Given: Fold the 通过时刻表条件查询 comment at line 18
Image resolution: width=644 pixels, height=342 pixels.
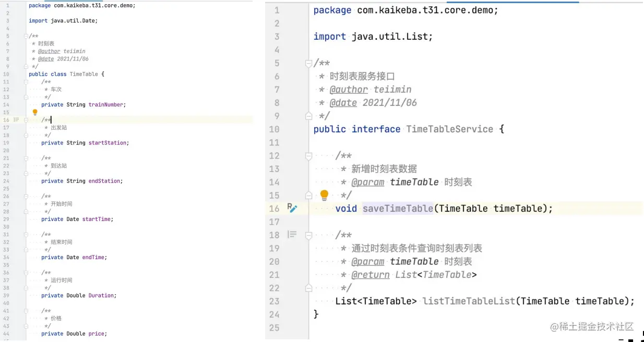Looking at the screenshot, I should click(x=308, y=235).
